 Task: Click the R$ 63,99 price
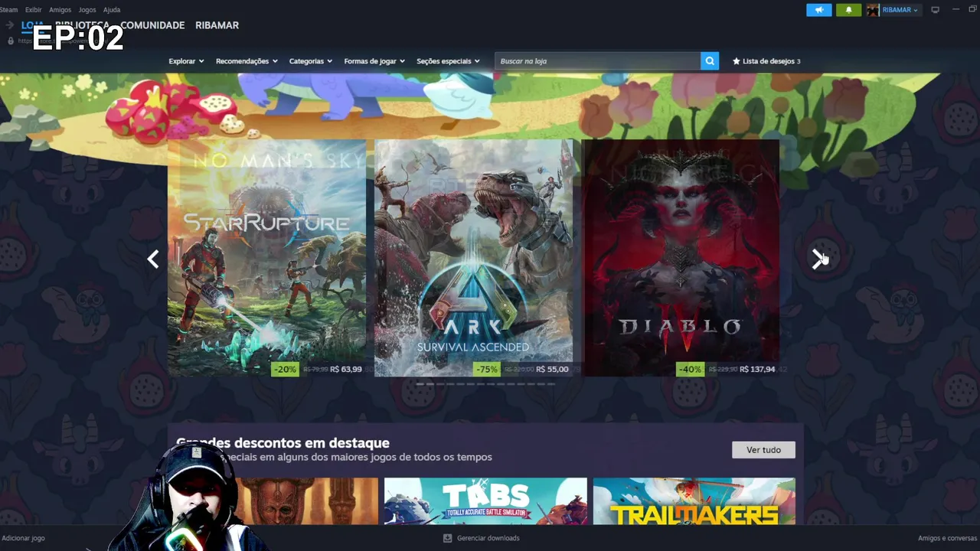click(x=346, y=369)
